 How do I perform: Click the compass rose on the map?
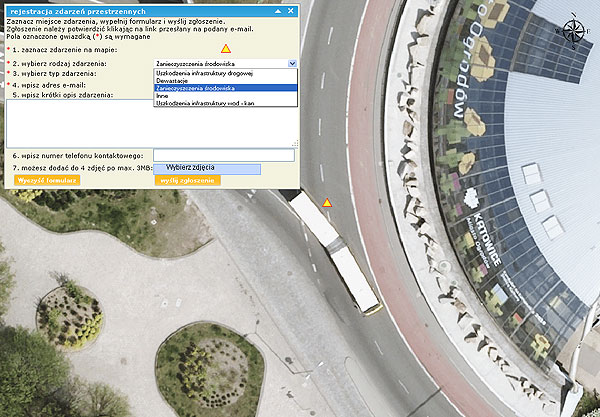[x=573, y=31]
